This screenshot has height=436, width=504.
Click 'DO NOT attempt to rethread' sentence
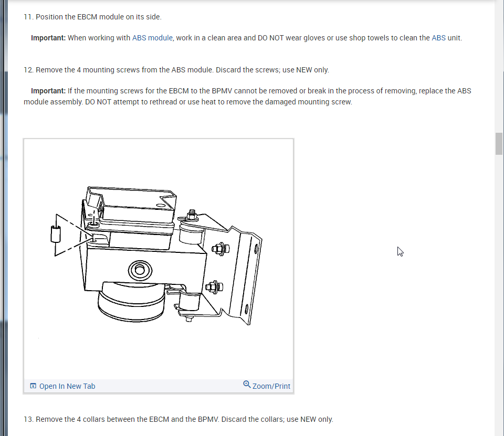tap(218, 102)
